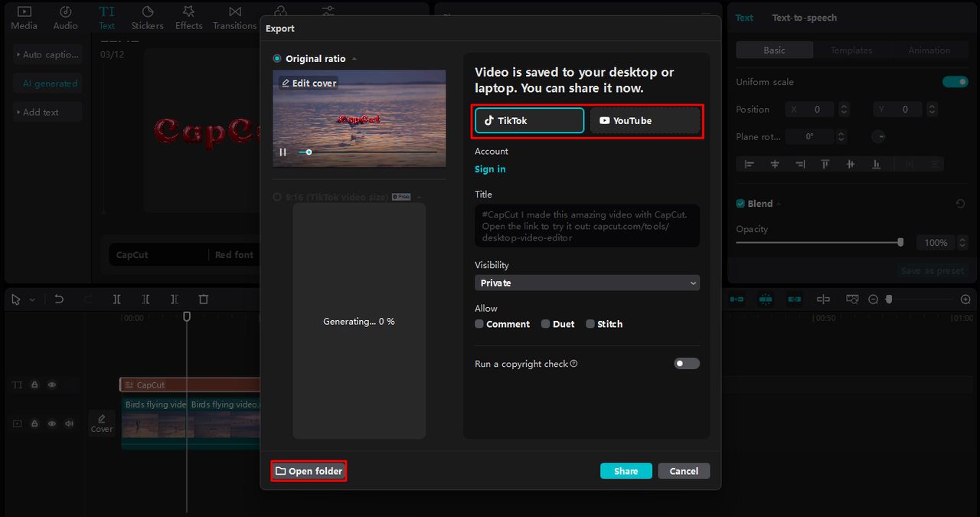The height and width of the screenshot is (517, 980).
Task: Zoom out the timeline
Action: 874,299
